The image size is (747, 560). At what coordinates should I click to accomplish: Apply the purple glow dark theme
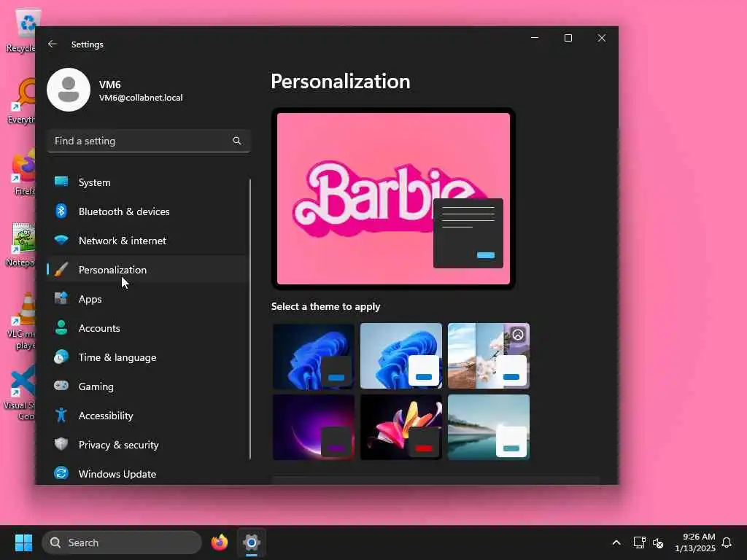(314, 427)
